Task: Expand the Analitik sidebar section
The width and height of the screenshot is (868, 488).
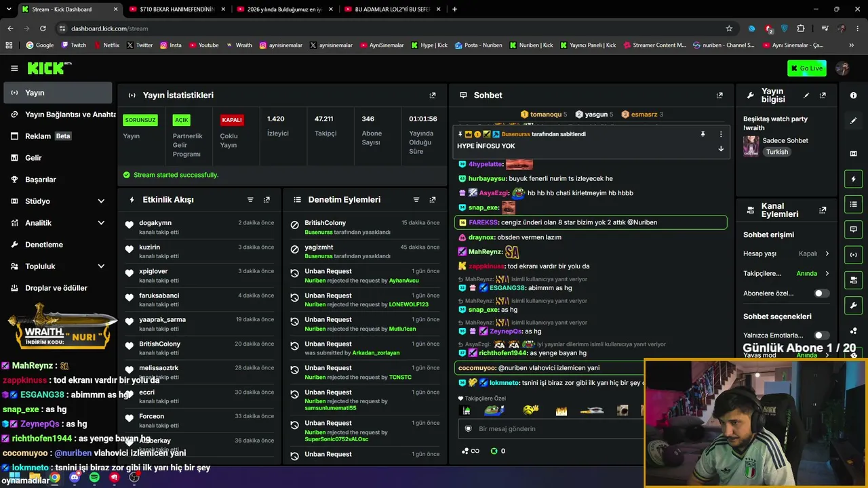Action: click(101, 223)
